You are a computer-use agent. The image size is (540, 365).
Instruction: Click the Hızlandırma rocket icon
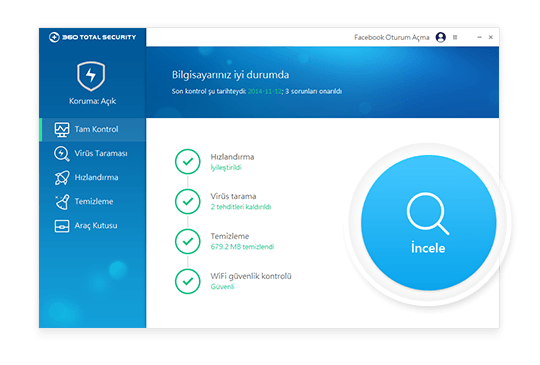(x=62, y=178)
